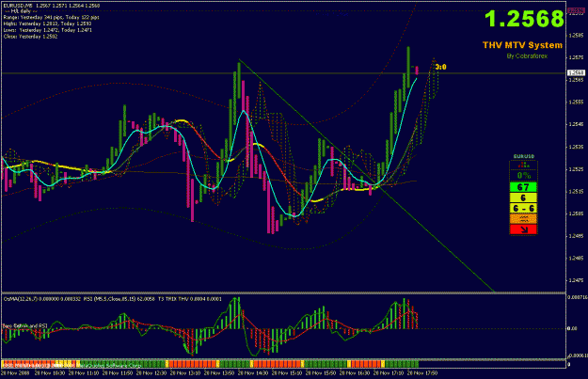Click the 28 Nov 17:50 time label
Screen dimensions: 588x379
(x=422, y=373)
